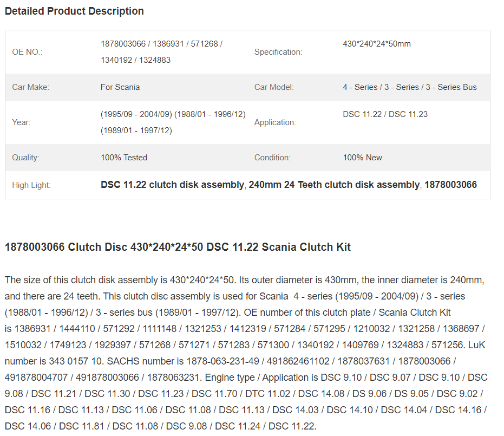Click the bold '1878003066' highlight keyword

click(450, 185)
